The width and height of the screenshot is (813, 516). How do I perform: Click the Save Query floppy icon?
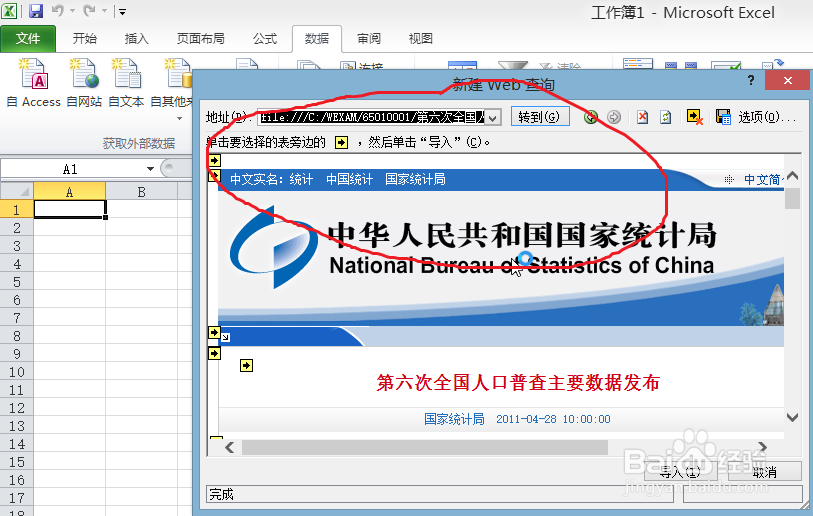(723, 117)
